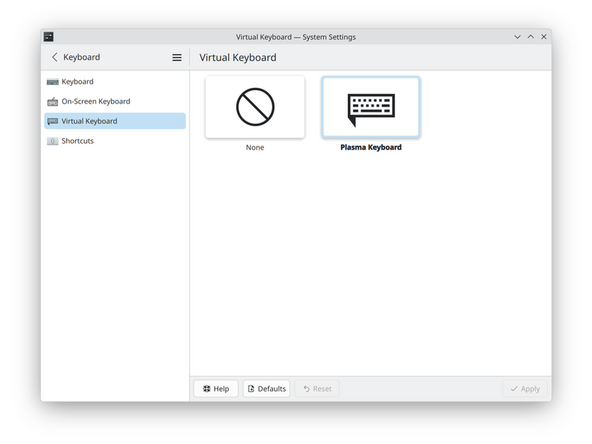Click the None label text
The width and height of the screenshot is (592, 444).
[255, 148]
